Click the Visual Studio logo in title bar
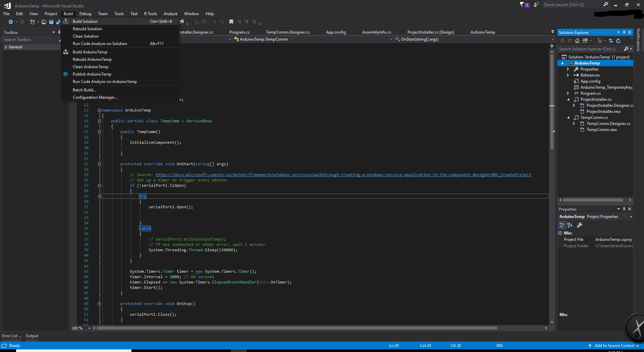The height and width of the screenshot is (352, 644). point(7,5)
